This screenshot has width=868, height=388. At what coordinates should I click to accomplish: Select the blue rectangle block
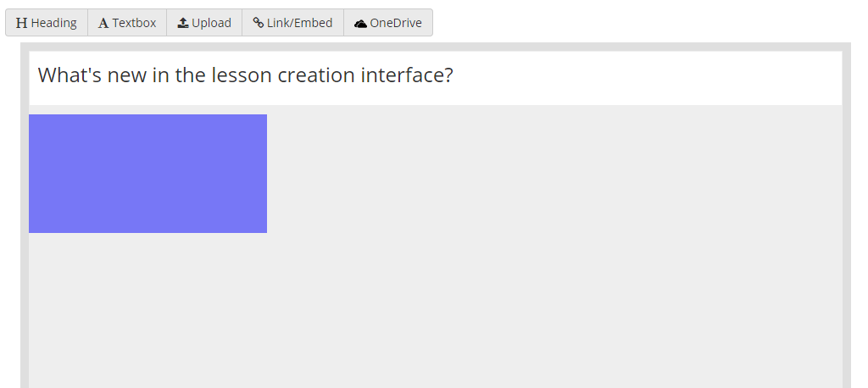[147, 174]
